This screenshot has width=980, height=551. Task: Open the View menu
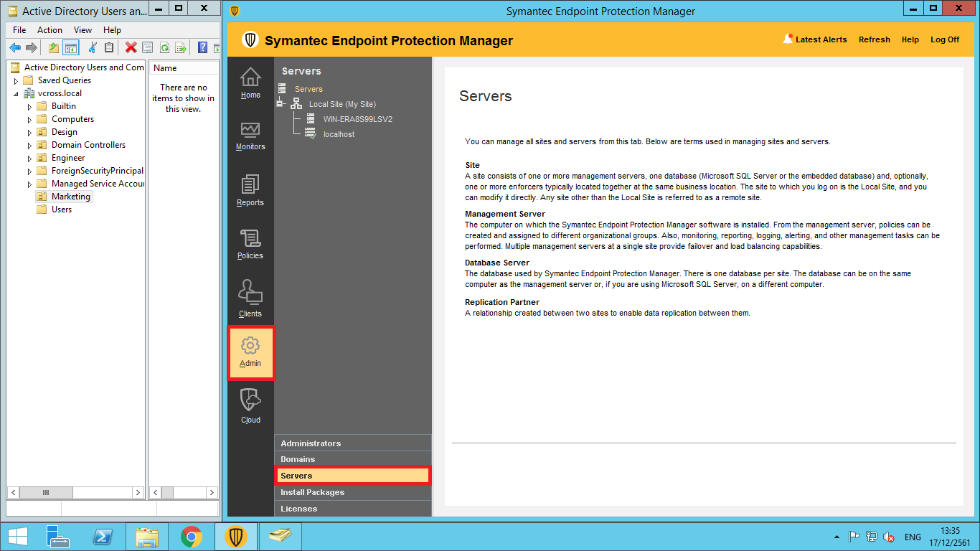pos(83,30)
